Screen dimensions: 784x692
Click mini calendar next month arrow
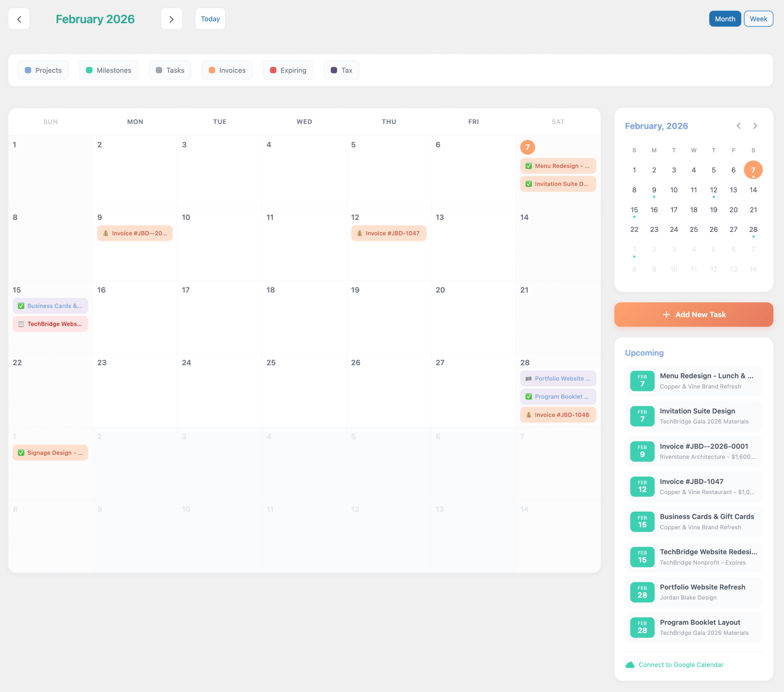tap(755, 126)
